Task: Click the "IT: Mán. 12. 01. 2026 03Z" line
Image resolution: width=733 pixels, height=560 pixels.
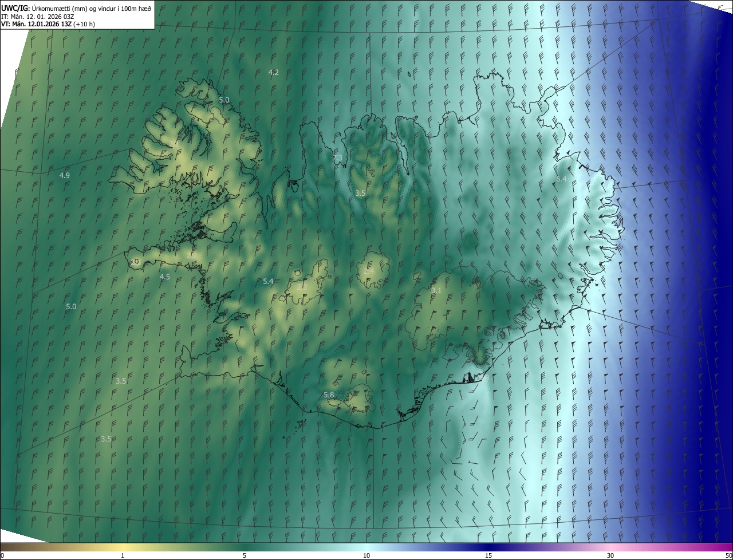Action: (38, 16)
